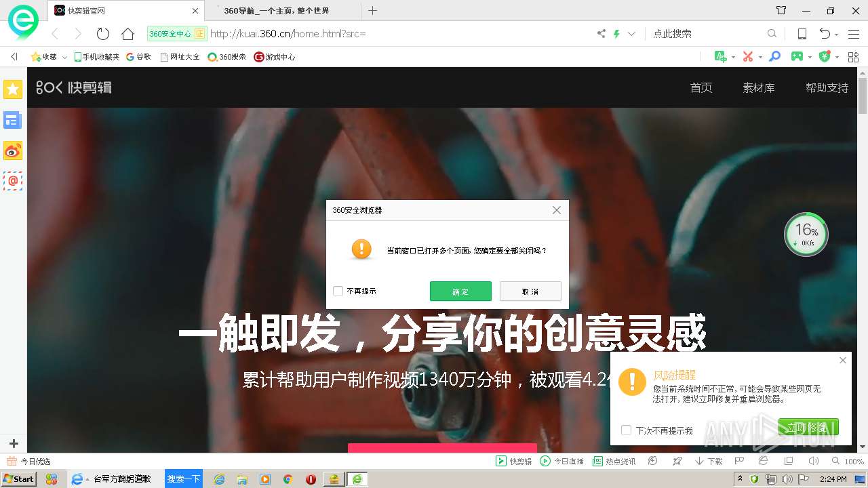Close the 快剪辑官网 tab
This screenshot has width=868, height=488.
coord(195,11)
